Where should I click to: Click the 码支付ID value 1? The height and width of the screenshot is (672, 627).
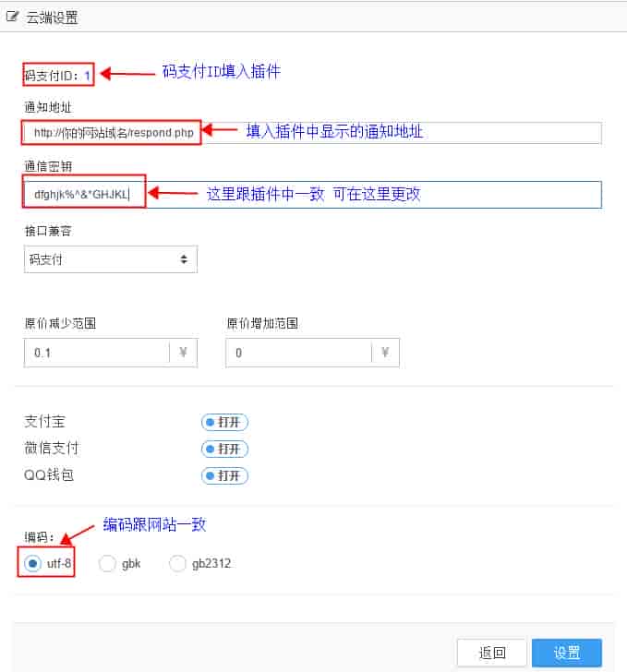[x=88, y=75]
